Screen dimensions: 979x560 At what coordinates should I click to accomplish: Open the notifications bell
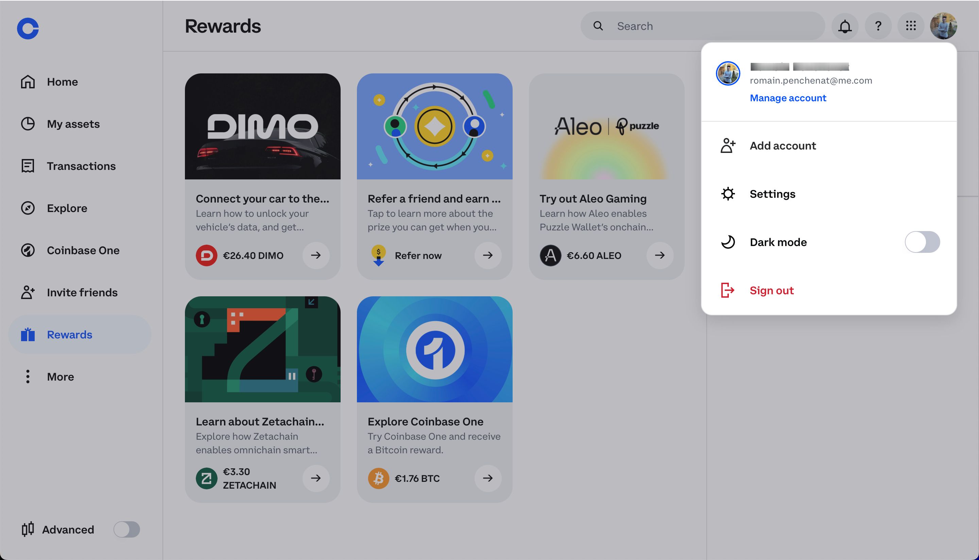coord(845,26)
